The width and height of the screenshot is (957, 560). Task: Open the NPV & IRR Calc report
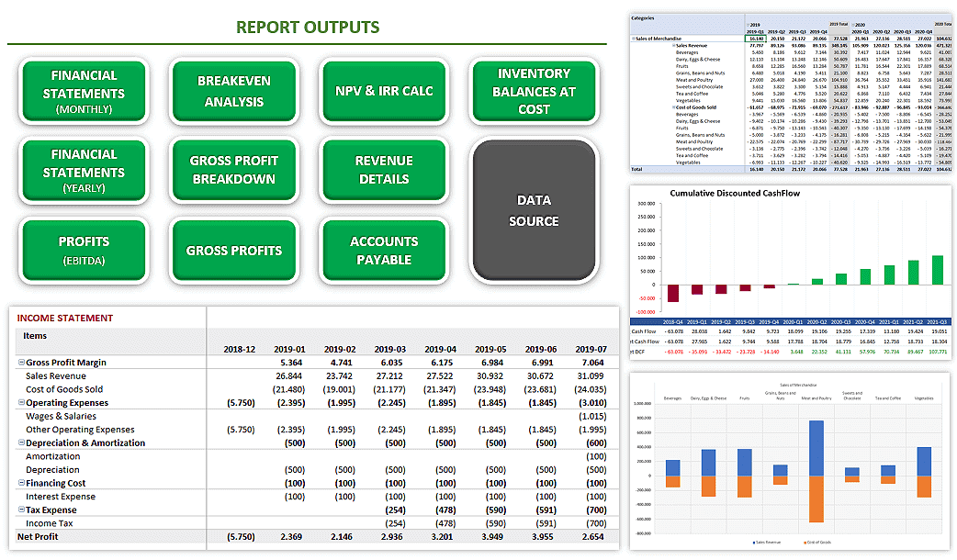[x=384, y=92]
